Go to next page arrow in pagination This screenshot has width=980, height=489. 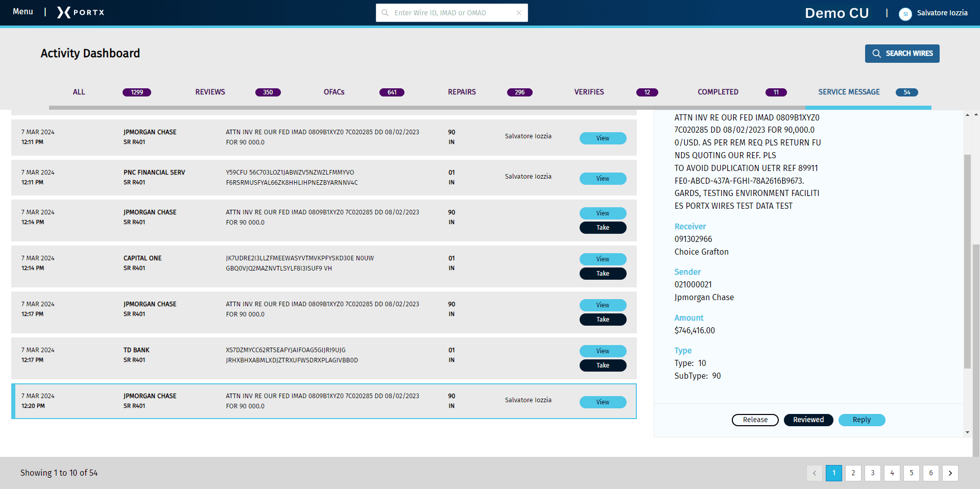tap(950, 473)
